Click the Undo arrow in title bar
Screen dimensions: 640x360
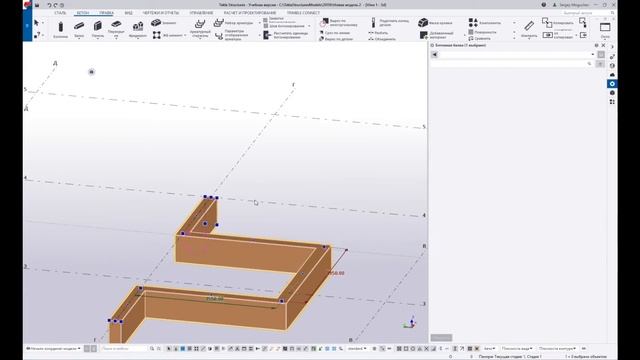pos(49,5)
